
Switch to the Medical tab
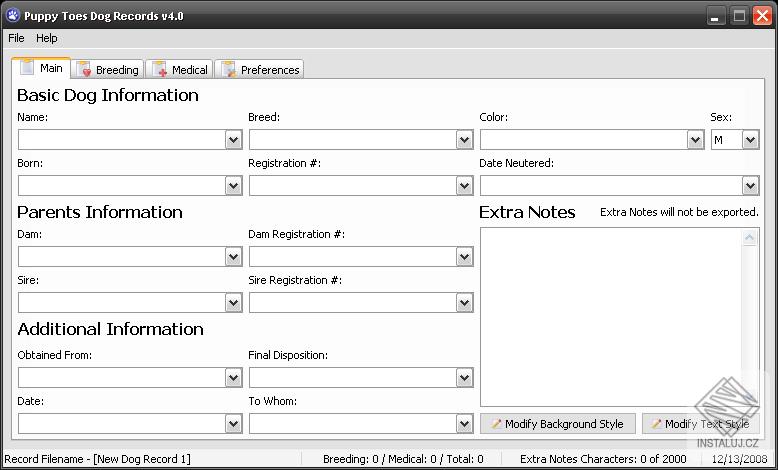[x=181, y=69]
